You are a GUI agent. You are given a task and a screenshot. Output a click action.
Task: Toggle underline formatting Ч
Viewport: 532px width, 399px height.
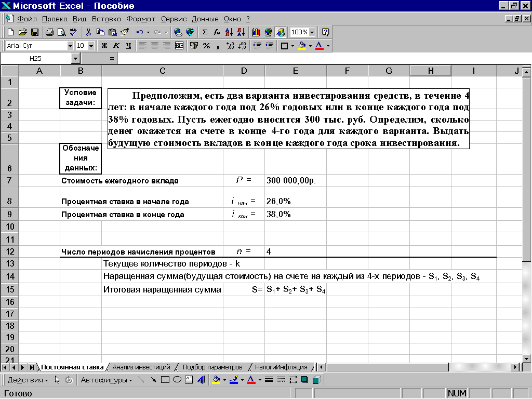point(129,46)
